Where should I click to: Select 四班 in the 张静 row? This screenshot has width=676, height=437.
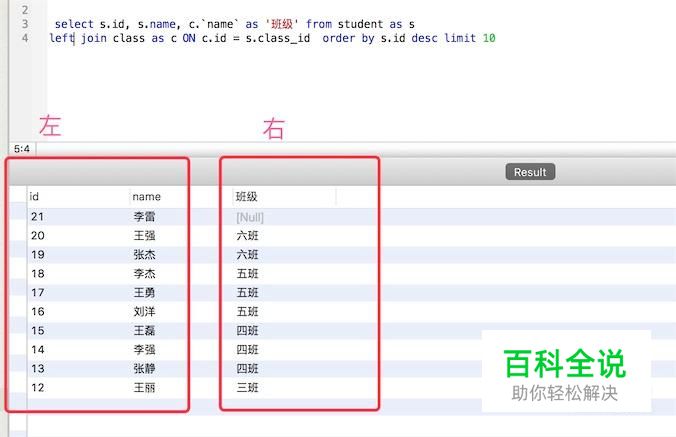coord(247,368)
